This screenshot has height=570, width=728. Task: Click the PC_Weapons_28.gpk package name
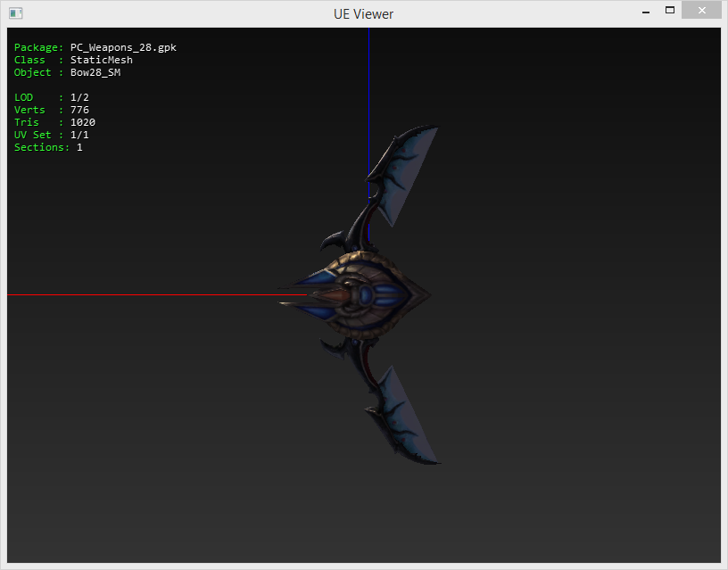123,47
